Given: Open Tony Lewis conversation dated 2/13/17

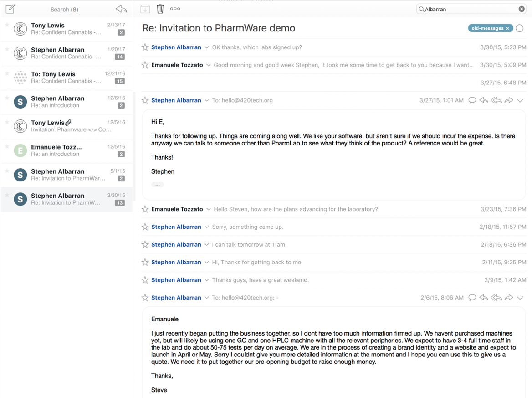Looking at the screenshot, I should point(66,29).
